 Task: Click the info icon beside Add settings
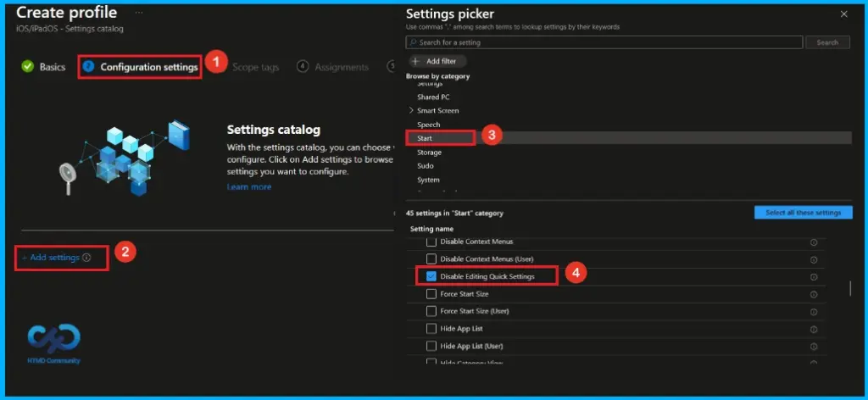pos(86,258)
